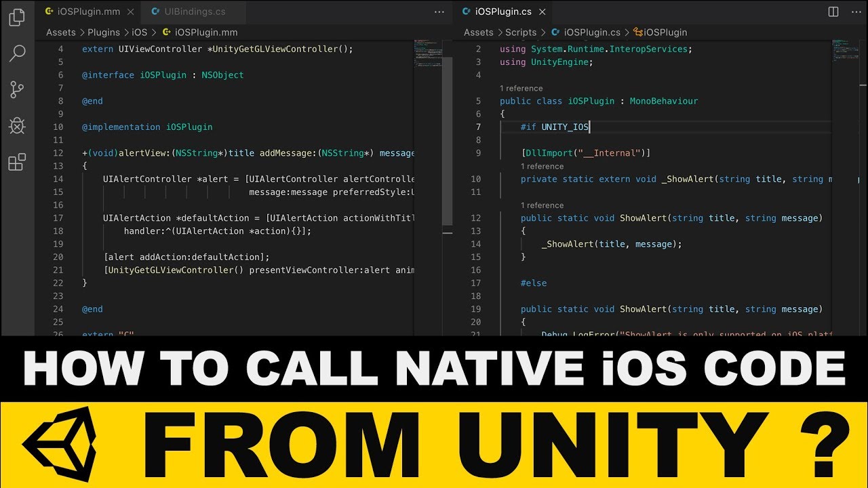Click the UIBindings.cs tab file icon
Screen dimensions: 868x488
coord(156,12)
